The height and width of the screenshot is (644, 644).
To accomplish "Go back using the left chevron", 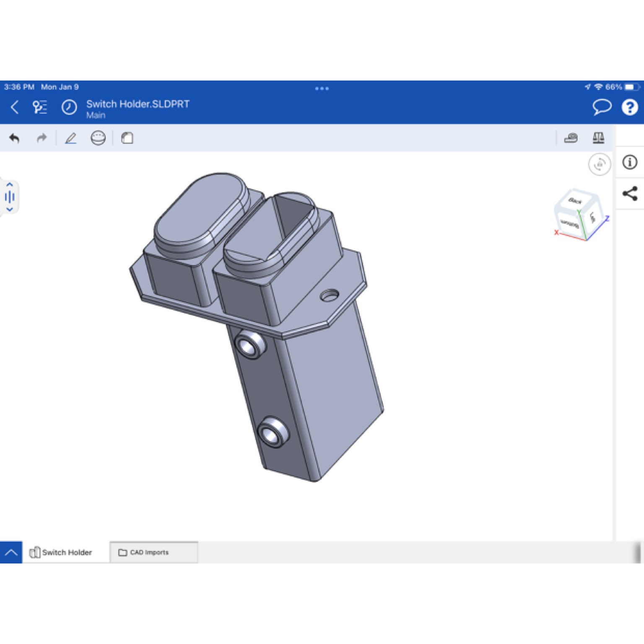I will coord(15,107).
